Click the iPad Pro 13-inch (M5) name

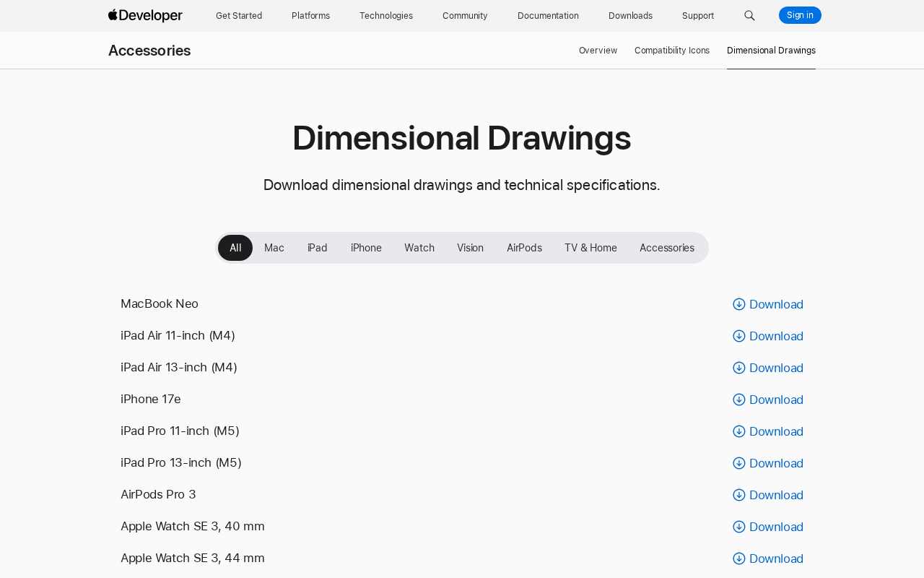181,463
